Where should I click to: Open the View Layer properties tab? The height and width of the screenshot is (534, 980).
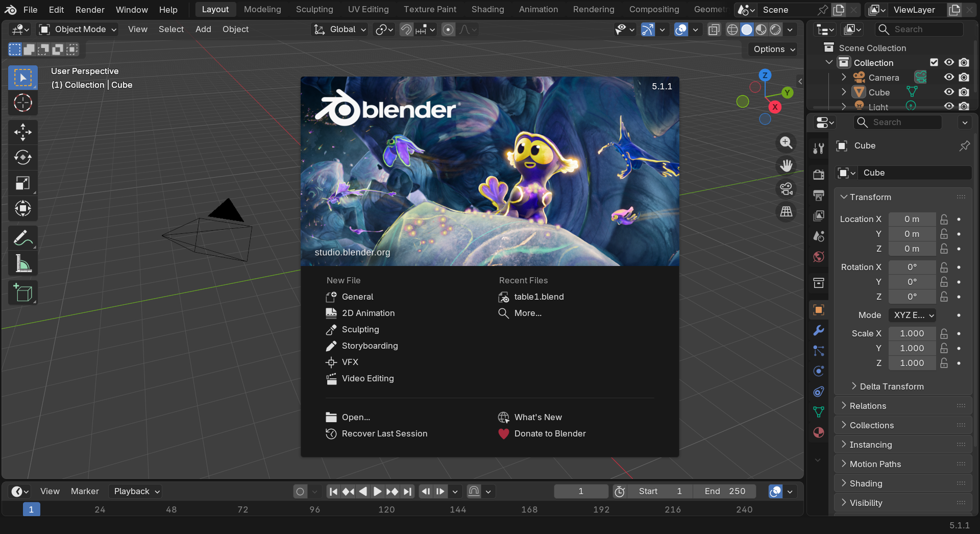point(819,215)
